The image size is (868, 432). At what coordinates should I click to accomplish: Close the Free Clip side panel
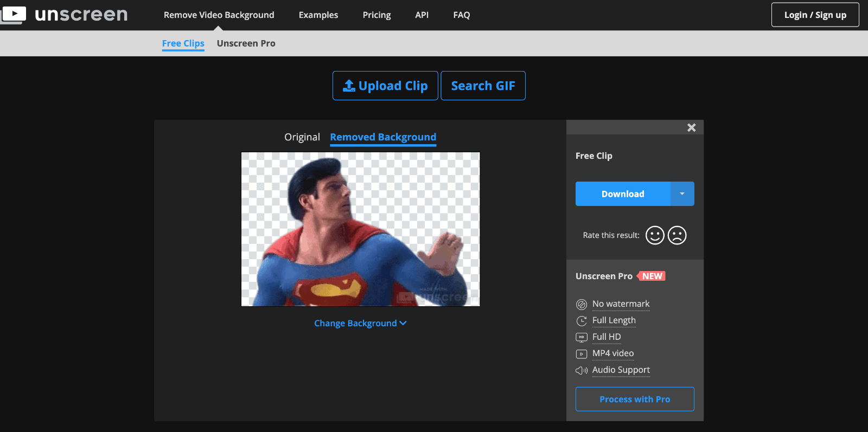[x=691, y=127]
